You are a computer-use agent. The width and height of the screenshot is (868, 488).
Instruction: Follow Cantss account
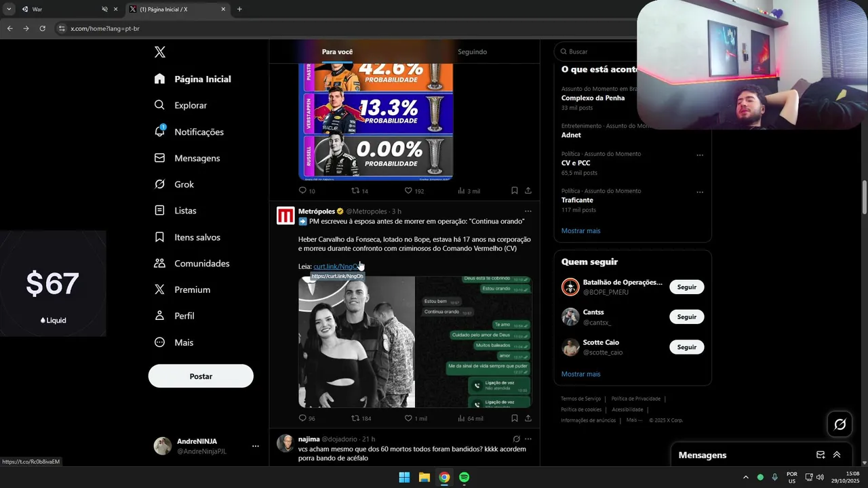pyautogui.click(x=687, y=317)
